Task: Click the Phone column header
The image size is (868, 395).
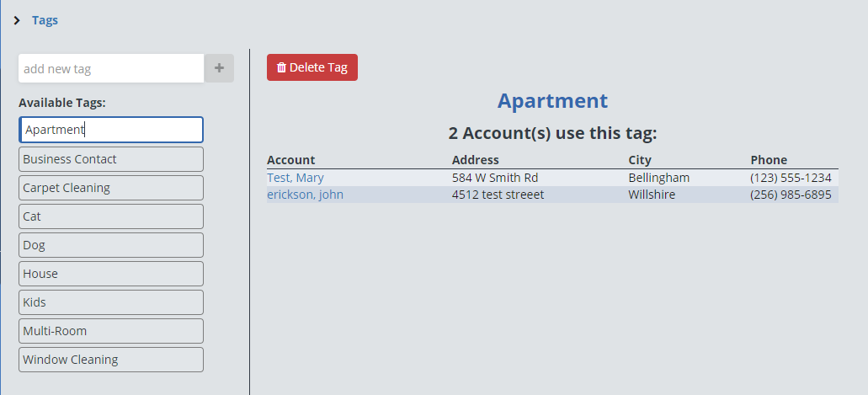Action: [769, 160]
